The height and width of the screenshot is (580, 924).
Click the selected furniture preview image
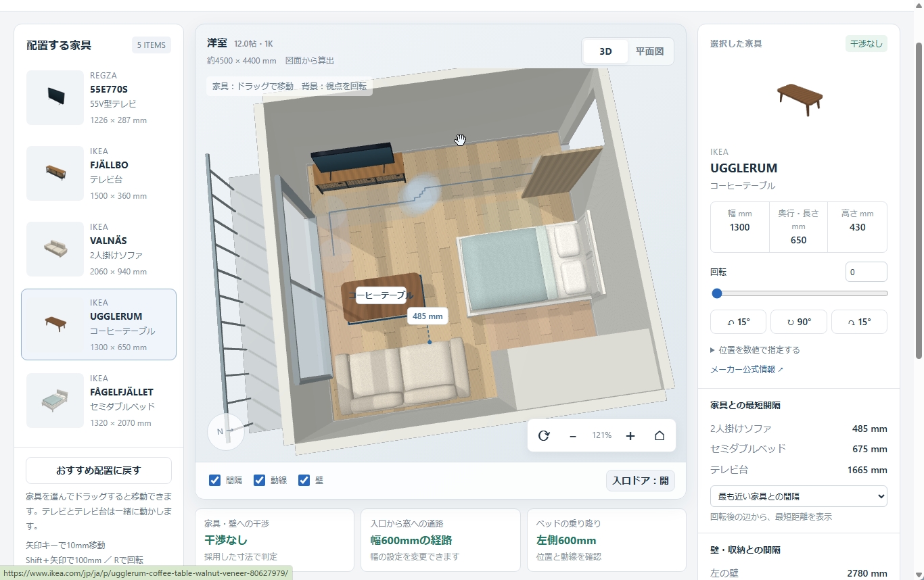(800, 99)
